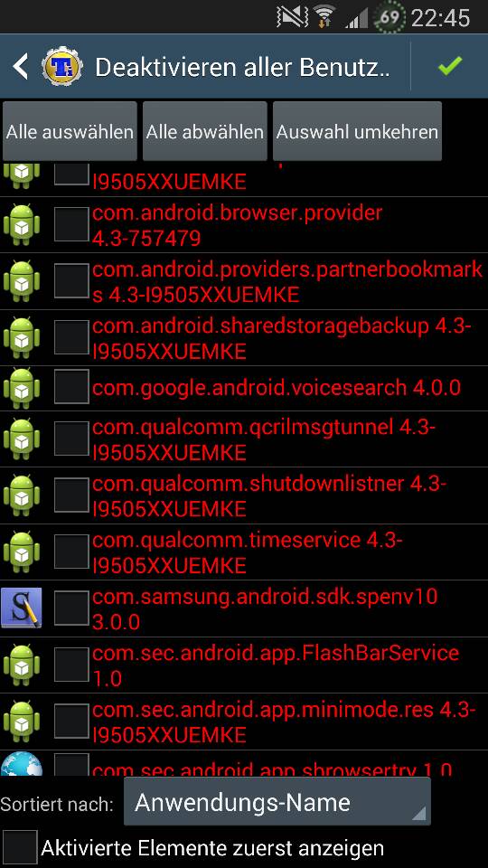This screenshot has height=868, width=488.
Task: Enable Aktivierte Elemente zuerst anzeigen checkbox
Action: point(19,848)
